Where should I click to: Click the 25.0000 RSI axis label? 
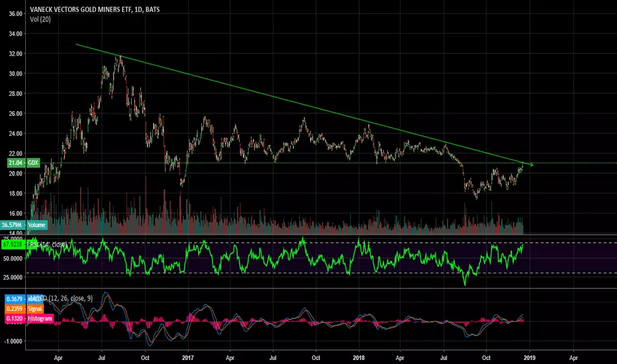(x=13, y=277)
